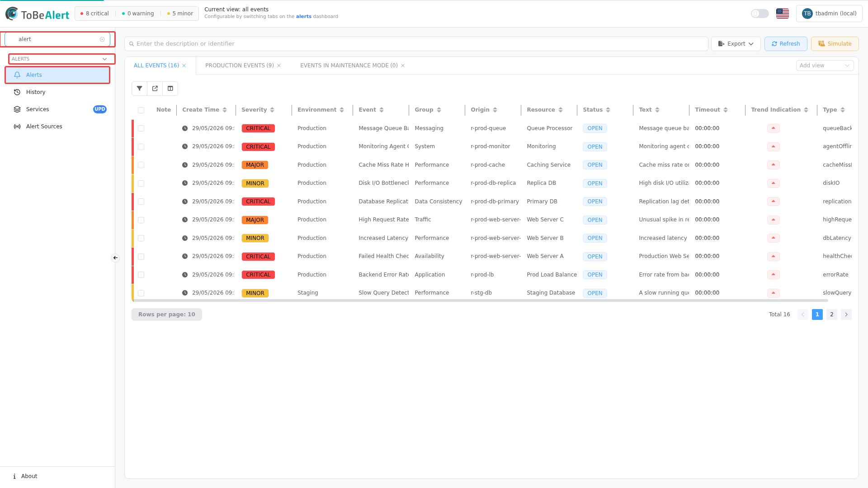Open Alert Sources in the sidebar
The width and height of the screenshot is (868, 488).
[57, 127]
